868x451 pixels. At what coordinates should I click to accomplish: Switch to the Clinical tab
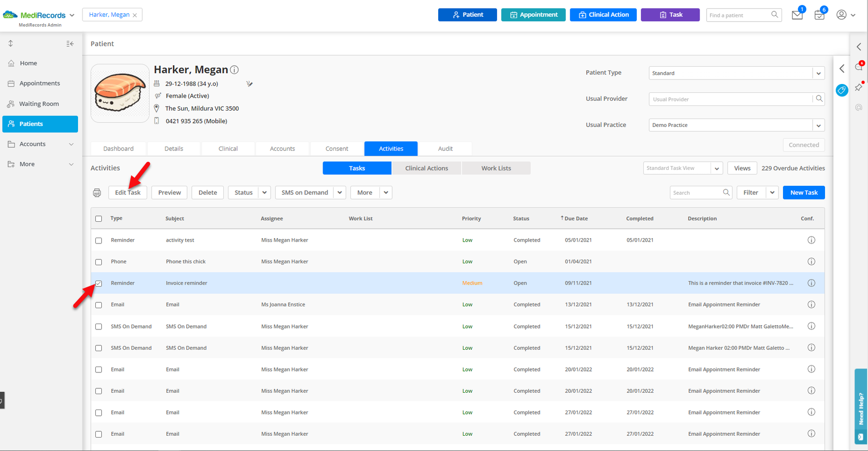(x=228, y=149)
